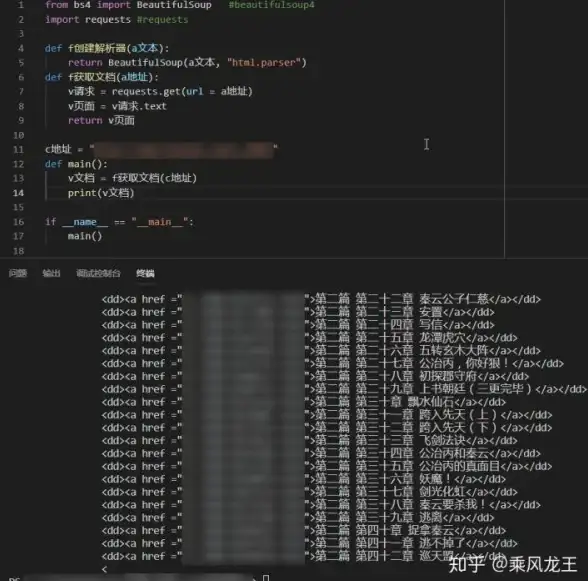Click terminal row 第三十四章 公冶丙和秦云

[x=321, y=453]
